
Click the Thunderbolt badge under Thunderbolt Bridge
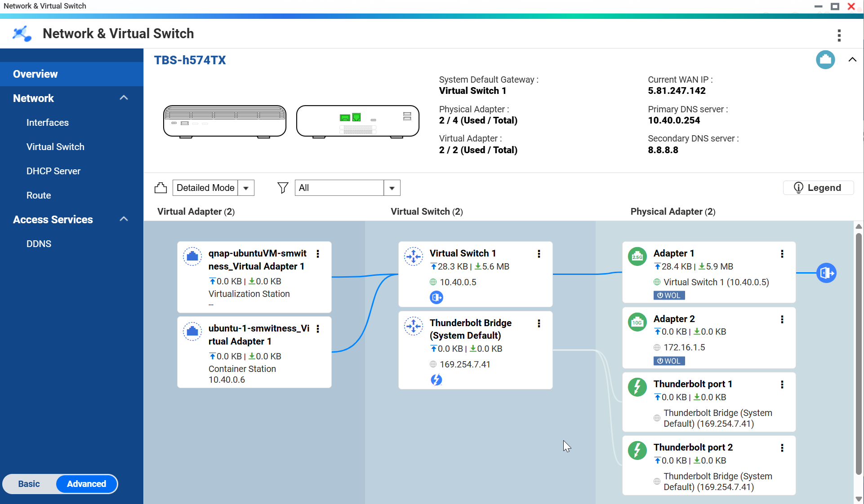[x=436, y=380]
